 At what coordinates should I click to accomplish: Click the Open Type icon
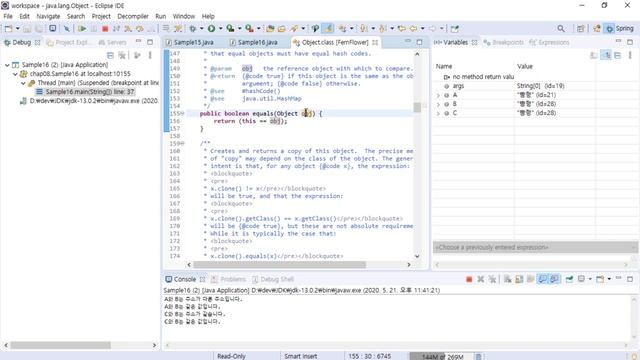click(270, 29)
